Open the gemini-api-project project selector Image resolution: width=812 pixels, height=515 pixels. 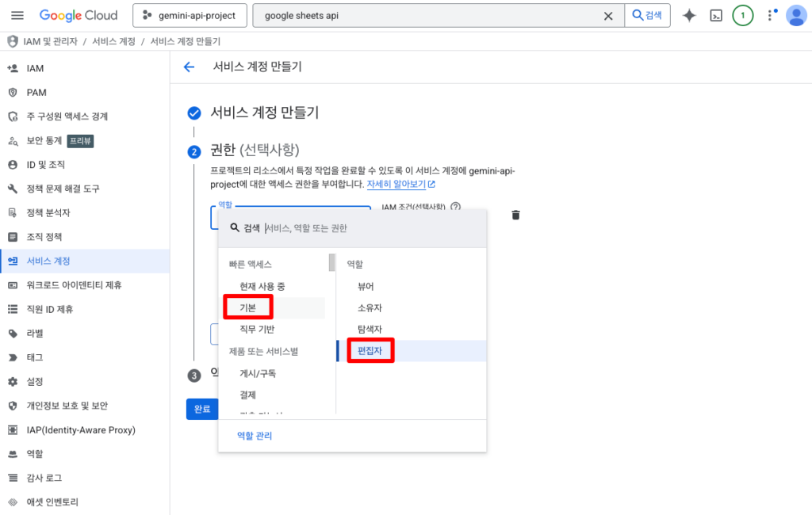point(190,16)
